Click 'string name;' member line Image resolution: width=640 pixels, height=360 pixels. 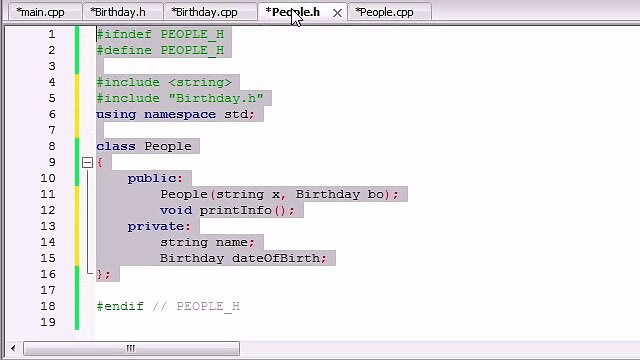[207, 242]
